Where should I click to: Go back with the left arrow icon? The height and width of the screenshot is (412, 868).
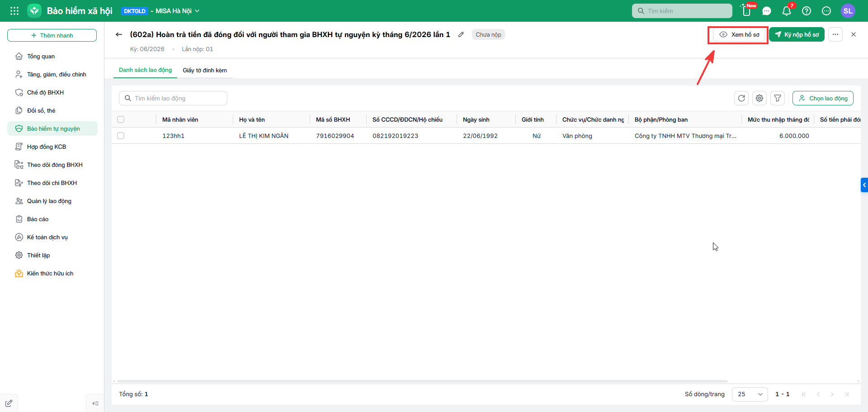point(119,34)
